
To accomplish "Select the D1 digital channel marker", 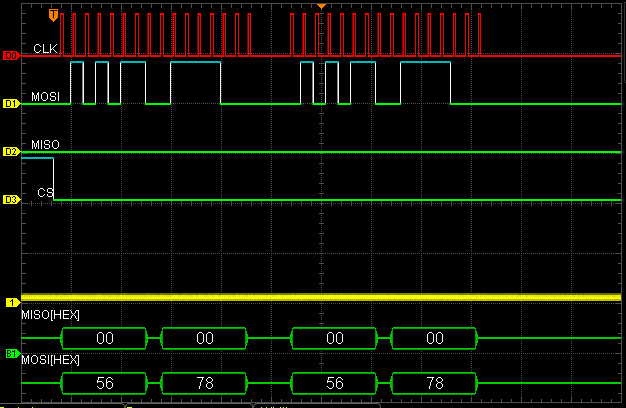I will [x=11, y=103].
